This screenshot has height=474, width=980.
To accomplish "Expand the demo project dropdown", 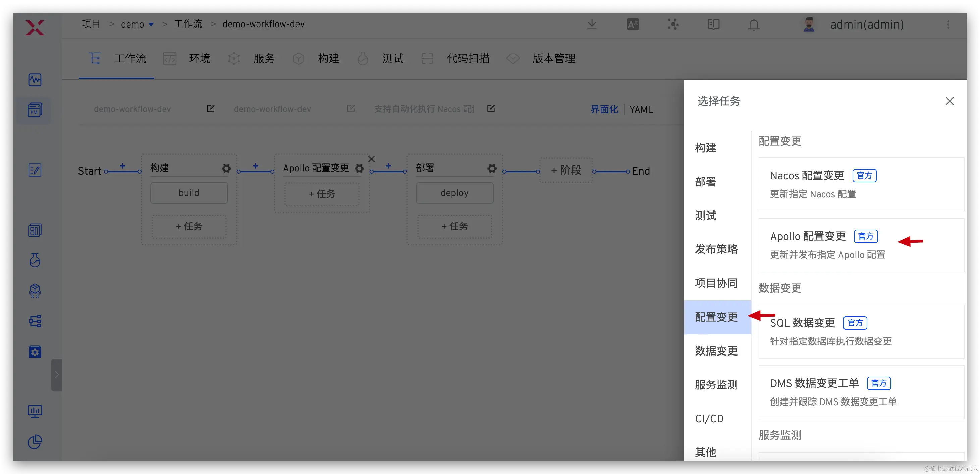I will click(x=151, y=25).
